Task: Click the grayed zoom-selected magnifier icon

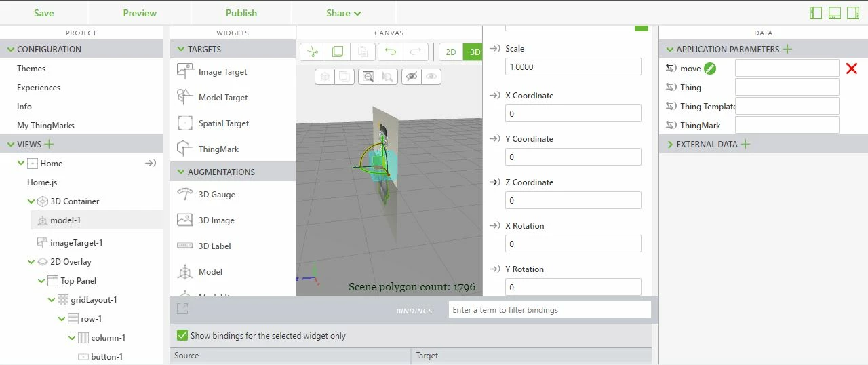Action: click(387, 77)
